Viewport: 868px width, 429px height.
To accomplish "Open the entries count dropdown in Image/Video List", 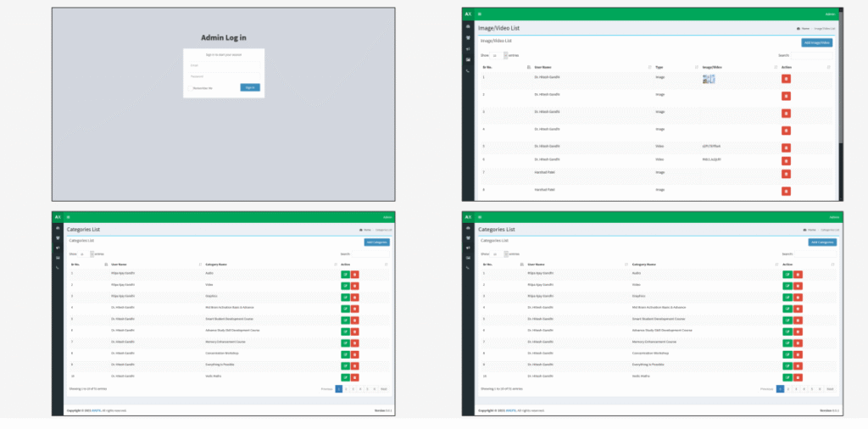I will point(499,55).
